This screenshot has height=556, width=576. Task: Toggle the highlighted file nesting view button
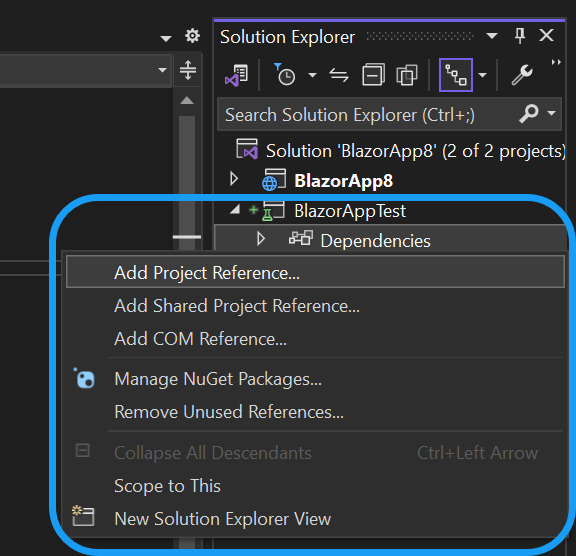pyautogui.click(x=456, y=75)
